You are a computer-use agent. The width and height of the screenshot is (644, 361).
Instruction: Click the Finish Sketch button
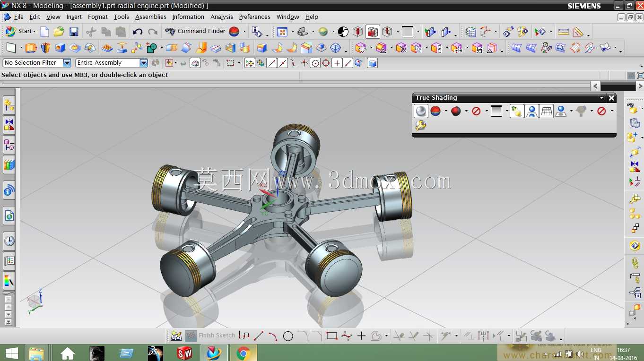click(210, 335)
